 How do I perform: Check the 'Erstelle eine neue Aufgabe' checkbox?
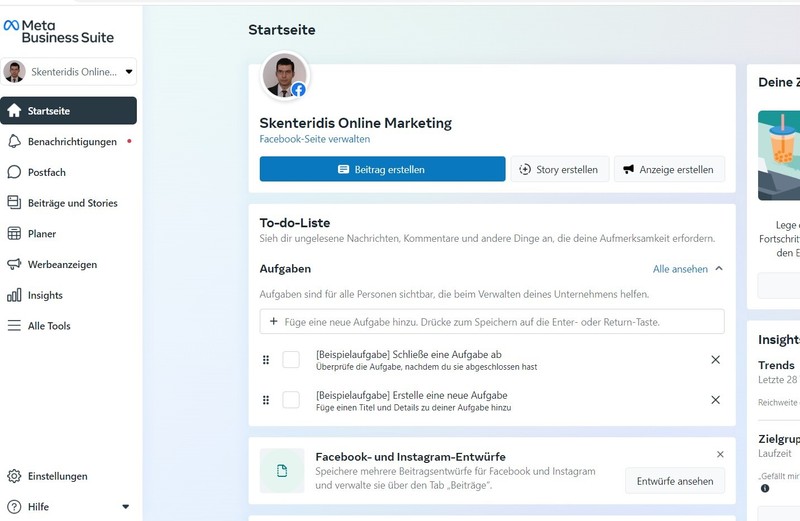[x=291, y=400]
